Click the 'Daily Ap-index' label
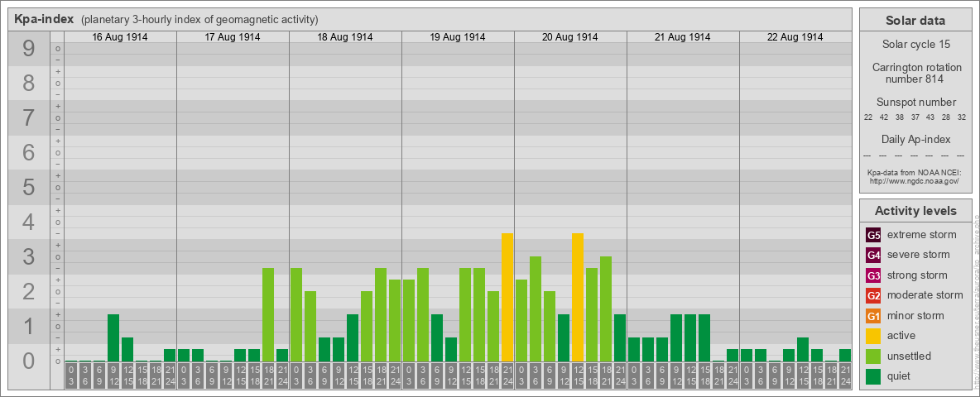The image size is (980, 397). tap(915, 139)
